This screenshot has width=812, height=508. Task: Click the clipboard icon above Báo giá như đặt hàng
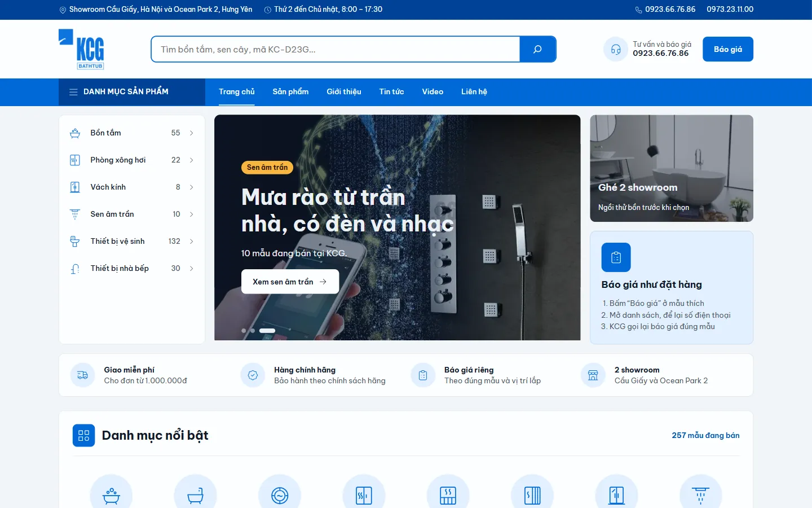pyautogui.click(x=616, y=257)
